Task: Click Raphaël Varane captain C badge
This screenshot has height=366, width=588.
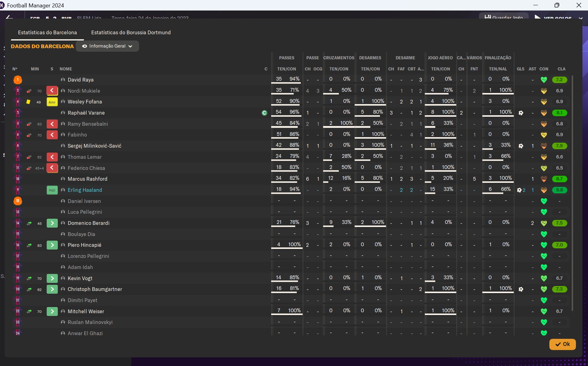Action: point(264,113)
